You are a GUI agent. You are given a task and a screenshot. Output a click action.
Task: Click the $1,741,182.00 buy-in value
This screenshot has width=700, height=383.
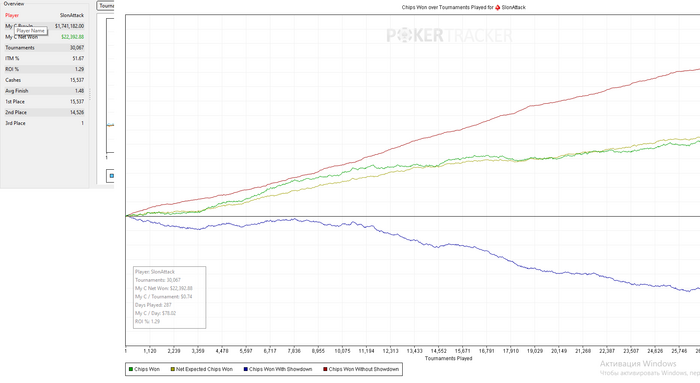click(x=69, y=26)
